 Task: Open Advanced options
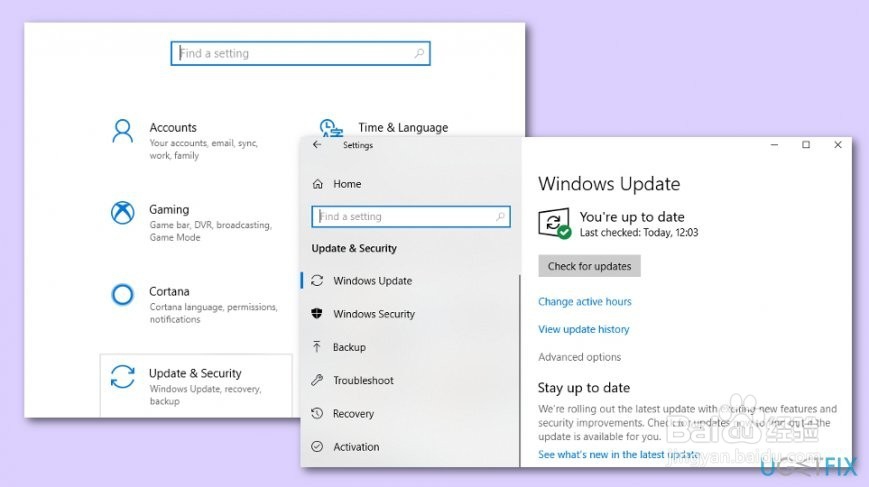tap(579, 357)
